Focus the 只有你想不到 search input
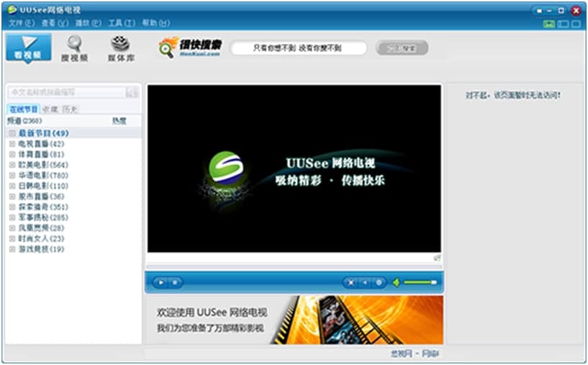Image resolution: width=588 pixels, height=365 pixels. click(298, 48)
